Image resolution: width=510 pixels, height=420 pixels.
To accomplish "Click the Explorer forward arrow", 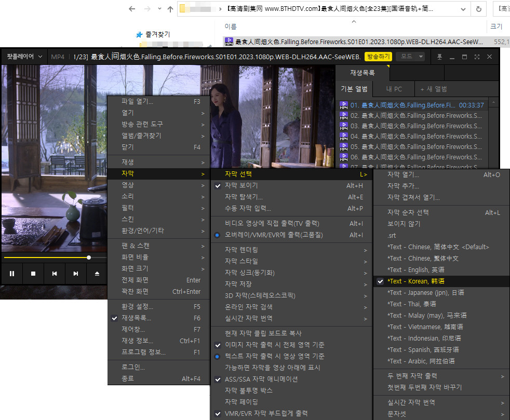I will point(147,9).
